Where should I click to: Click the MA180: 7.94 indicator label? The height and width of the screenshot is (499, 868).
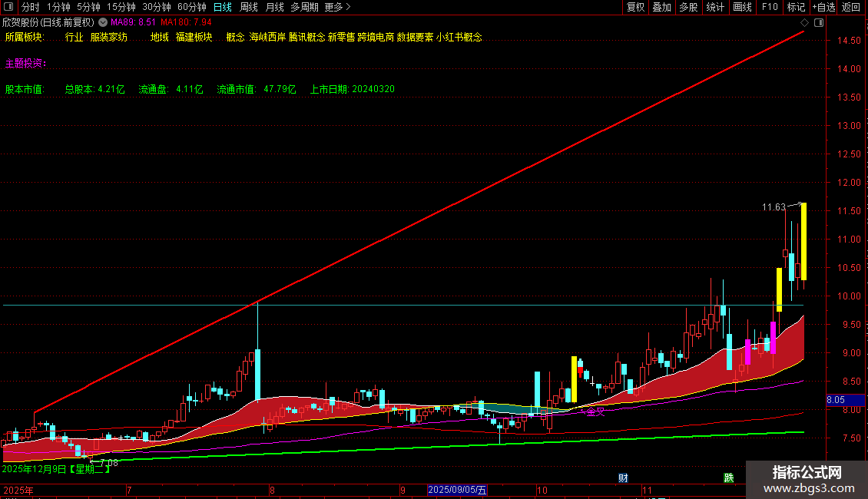pyautogui.click(x=186, y=22)
